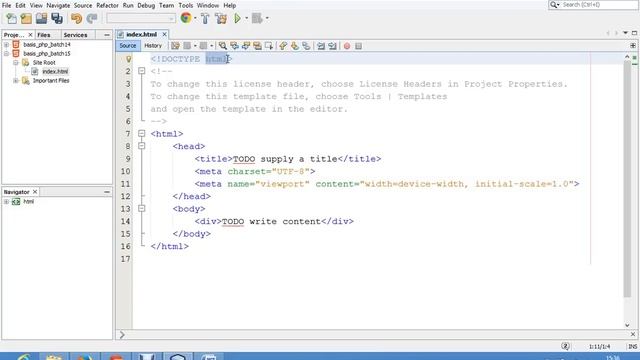Click the INS insert mode indicator

click(x=633, y=347)
